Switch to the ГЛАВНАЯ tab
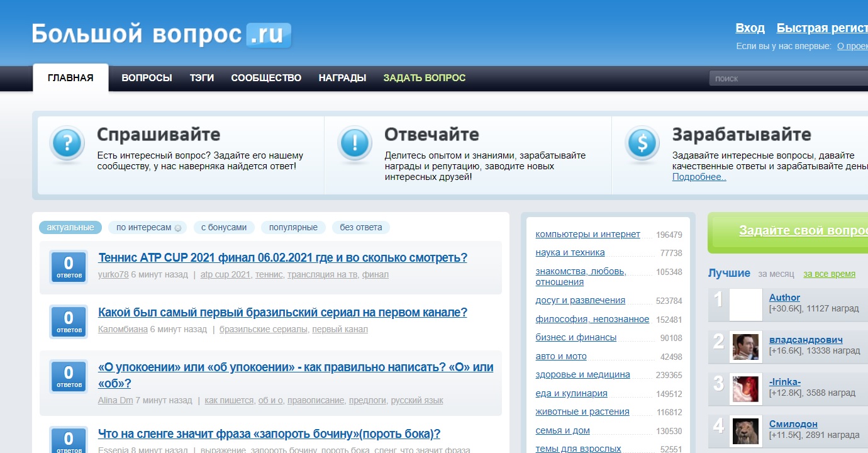Viewport: 868px width, 453px height. (70, 78)
